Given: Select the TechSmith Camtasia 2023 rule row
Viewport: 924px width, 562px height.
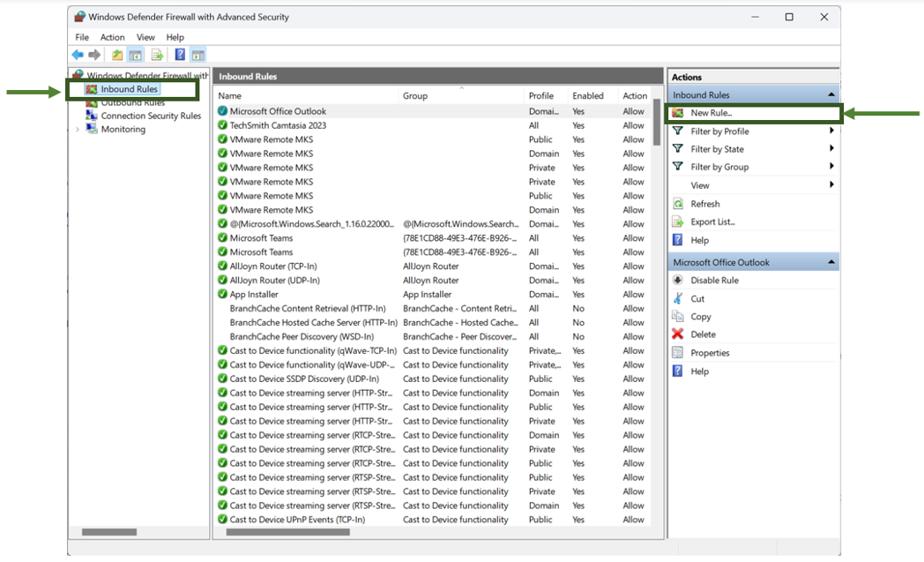Looking at the screenshot, I should point(277,125).
